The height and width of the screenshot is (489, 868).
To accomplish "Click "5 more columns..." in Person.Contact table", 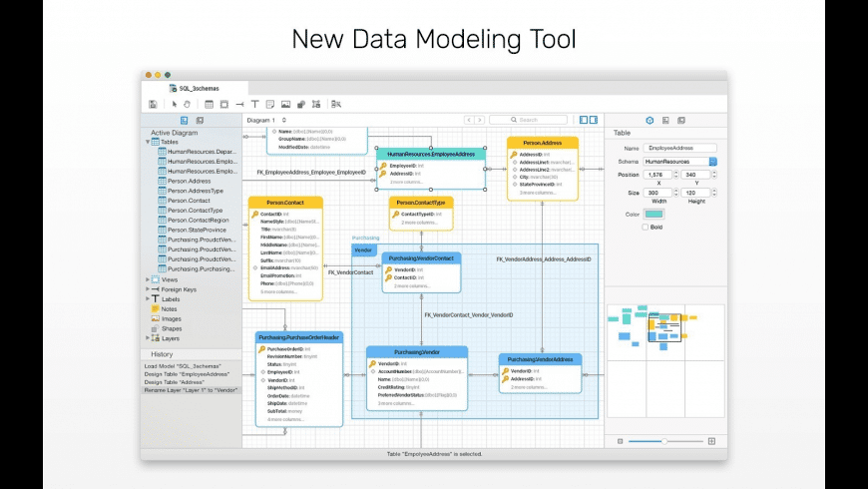I will [x=278, y=291].
